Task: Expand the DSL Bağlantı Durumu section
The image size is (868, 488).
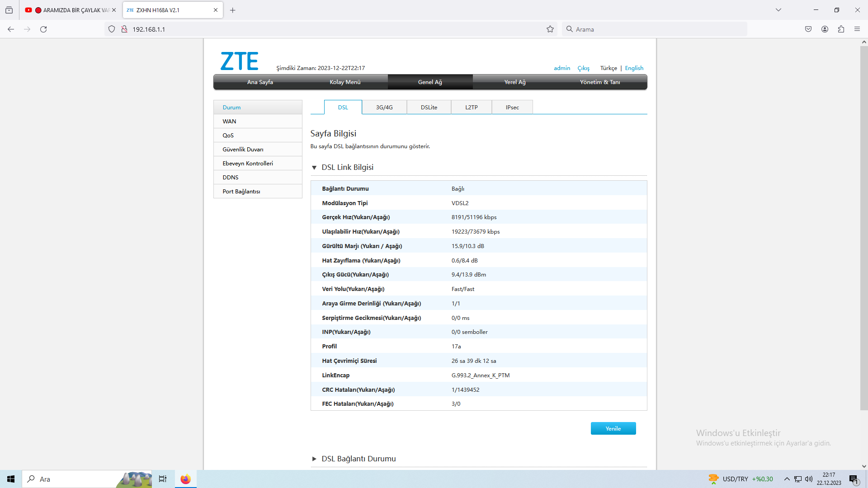Action: point(314,459)
